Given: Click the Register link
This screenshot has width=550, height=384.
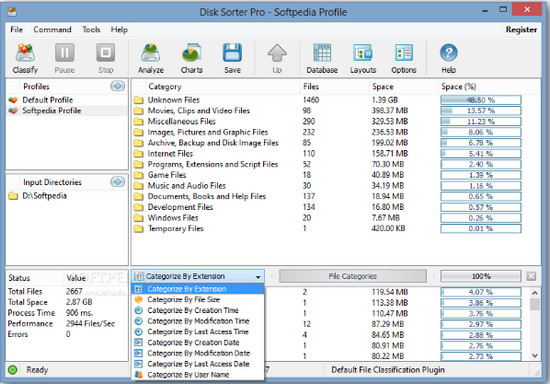Looking at the screenshot, I should (521, 29).
